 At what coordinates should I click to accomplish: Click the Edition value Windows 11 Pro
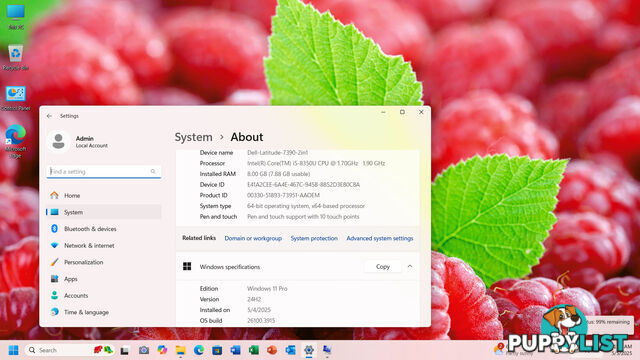[267, 289]
